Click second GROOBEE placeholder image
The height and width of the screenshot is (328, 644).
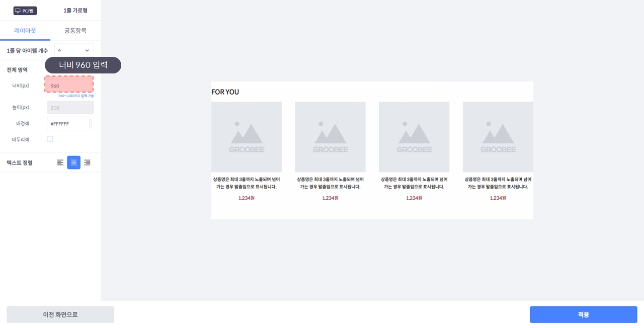330,137
